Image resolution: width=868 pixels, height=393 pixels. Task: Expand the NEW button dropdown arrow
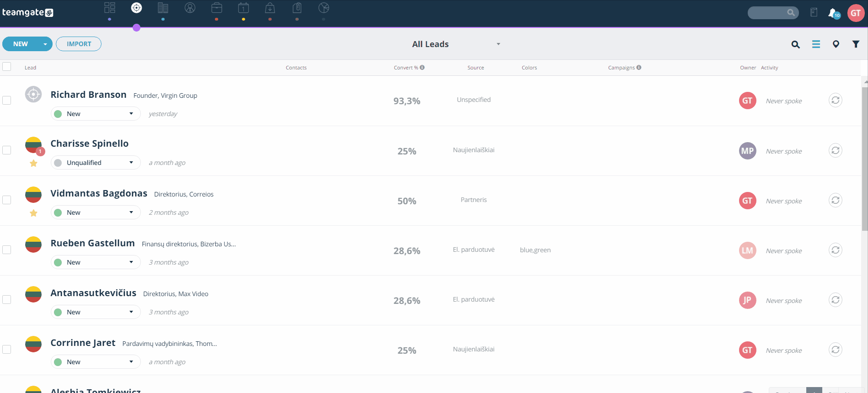[x=45, y=44]
